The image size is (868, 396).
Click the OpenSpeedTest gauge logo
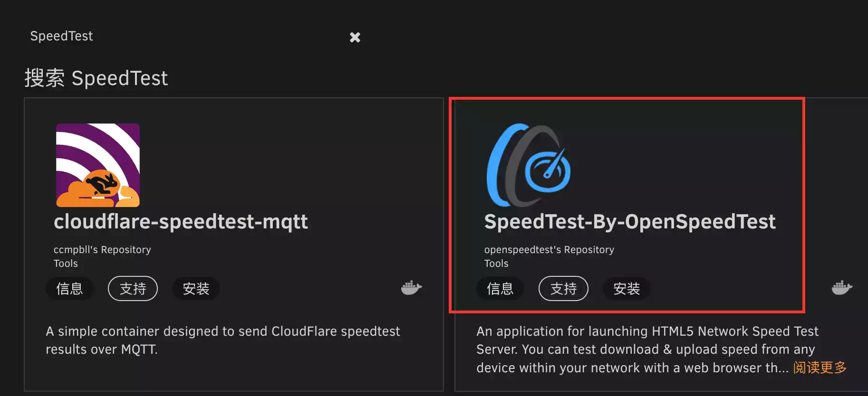(x=529, y=165)
